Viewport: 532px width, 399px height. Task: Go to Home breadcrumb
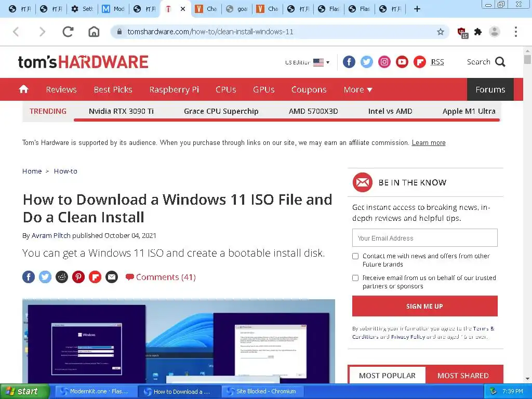[32, 171]
